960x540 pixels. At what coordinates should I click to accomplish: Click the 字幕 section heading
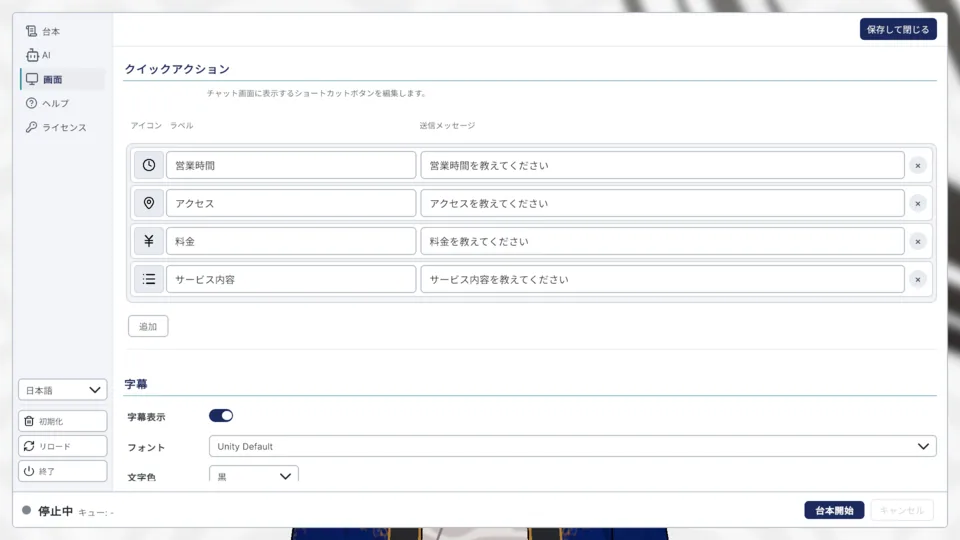[x=136, y=384]
